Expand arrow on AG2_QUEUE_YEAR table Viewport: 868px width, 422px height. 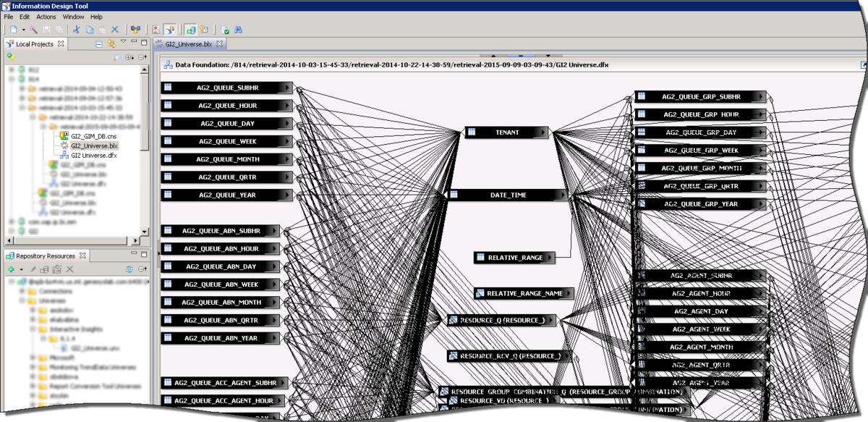[288, 195]
